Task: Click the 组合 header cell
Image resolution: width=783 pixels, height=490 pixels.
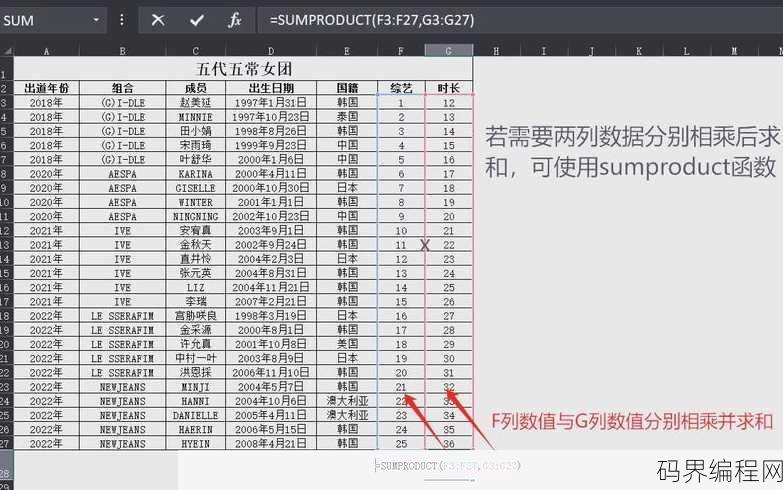Action: point(122,88)
